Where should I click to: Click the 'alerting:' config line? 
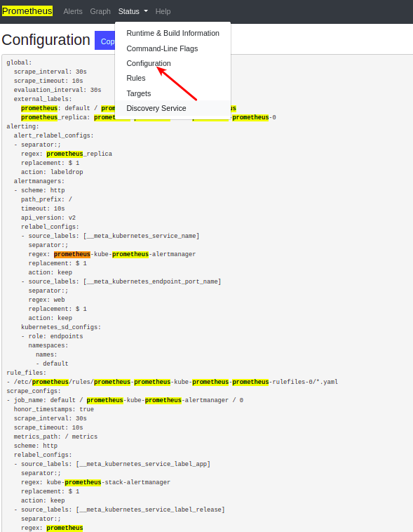point(22,126)
